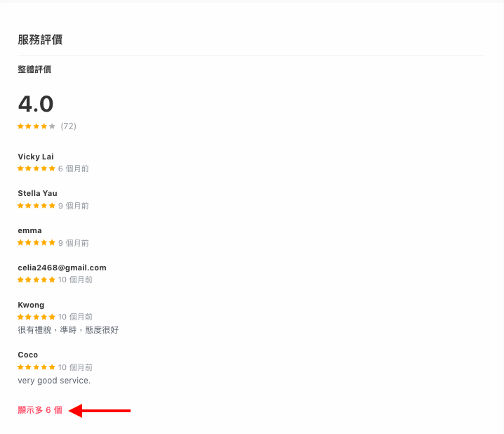Click the 4.0 overall score
The image size is (504, 434).
pyautogui.click(x=36, y=104)
